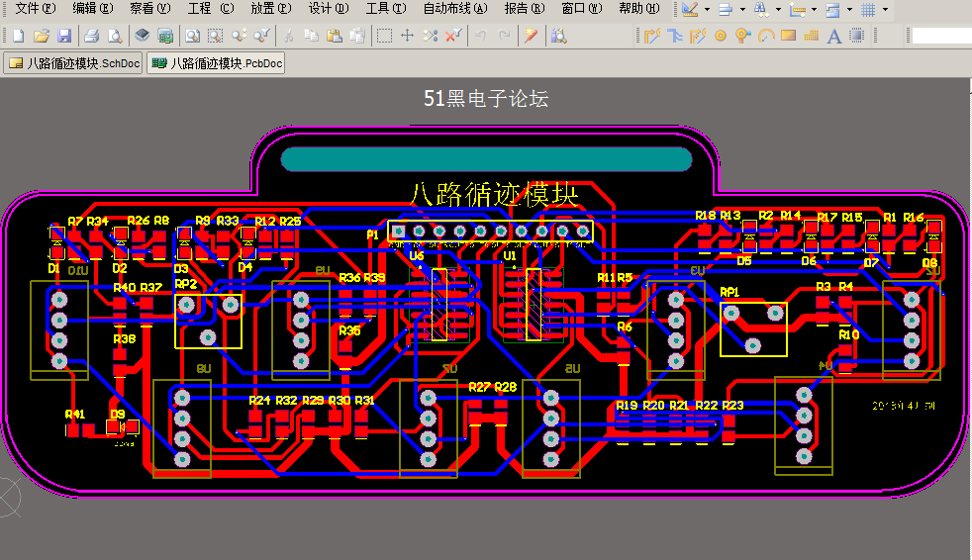Click the Zoom area icon
The image size is (972, 560).
215,36
